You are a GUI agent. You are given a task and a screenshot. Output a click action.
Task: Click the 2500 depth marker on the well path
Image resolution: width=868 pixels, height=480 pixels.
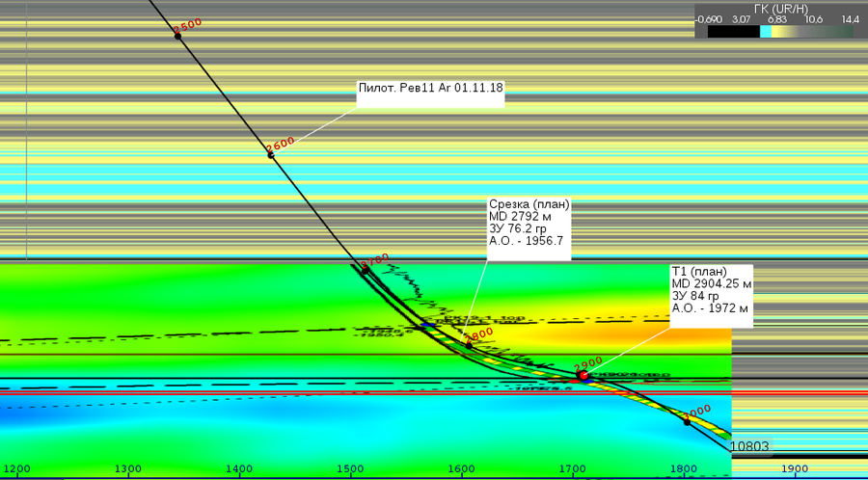point(177,36)
